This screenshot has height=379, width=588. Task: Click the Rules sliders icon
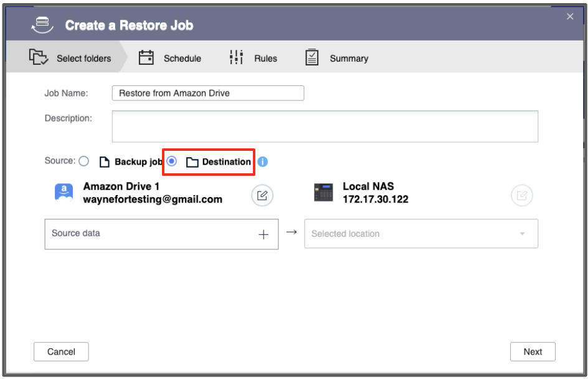pyautogui.click(x=236, y=58)
